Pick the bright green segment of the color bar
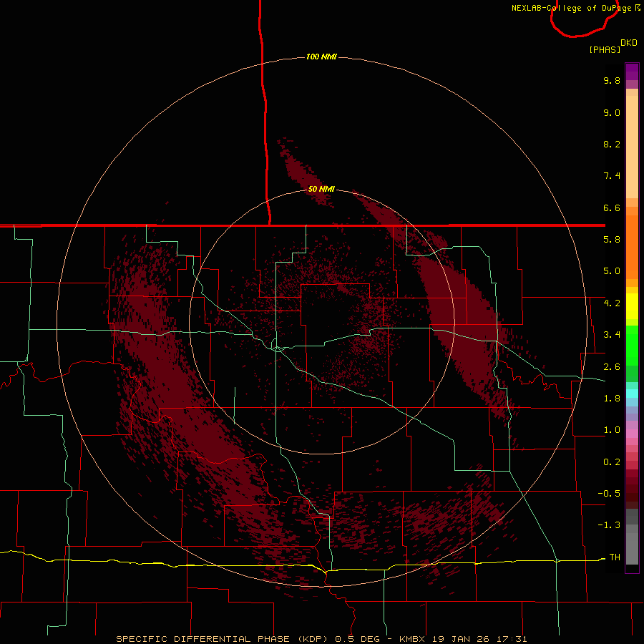644x644 pixels. pos(632,346)
